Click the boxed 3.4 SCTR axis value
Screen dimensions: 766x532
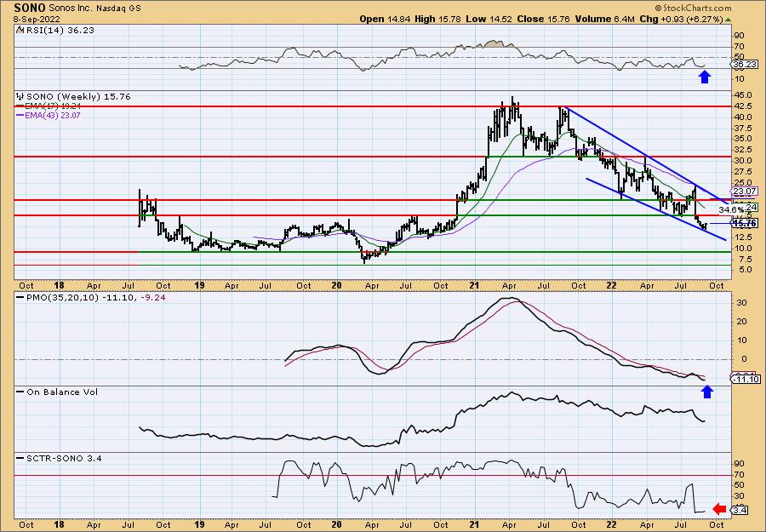click(740, 511)
